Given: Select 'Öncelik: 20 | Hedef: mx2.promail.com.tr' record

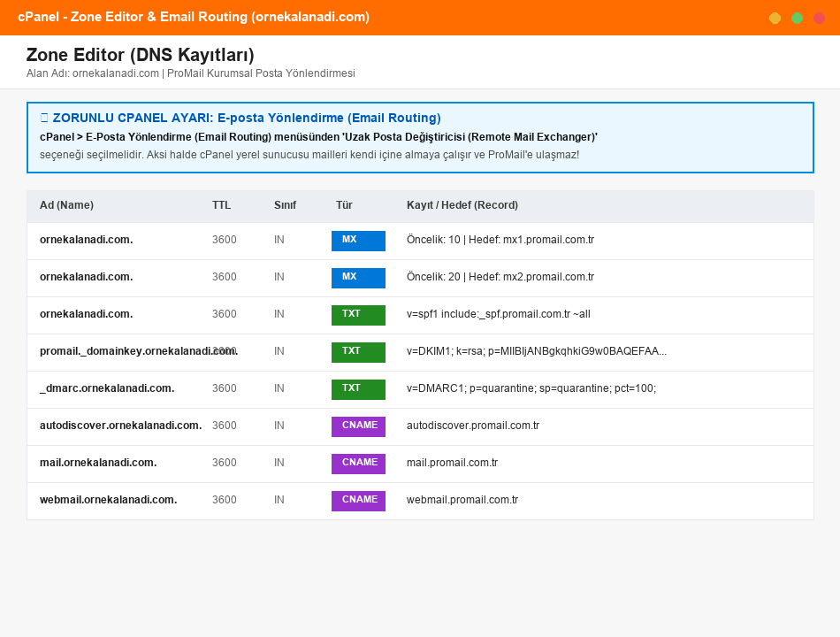Looking at the screenshot, I should click(500, 277).
